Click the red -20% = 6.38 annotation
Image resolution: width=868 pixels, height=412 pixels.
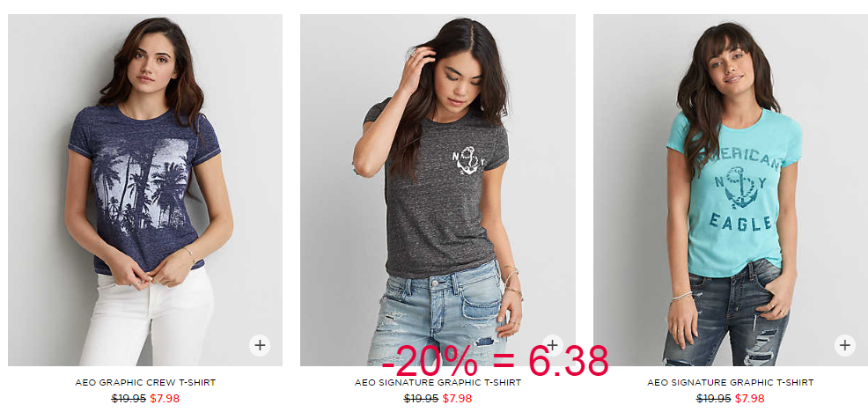[x=495, y=362]
